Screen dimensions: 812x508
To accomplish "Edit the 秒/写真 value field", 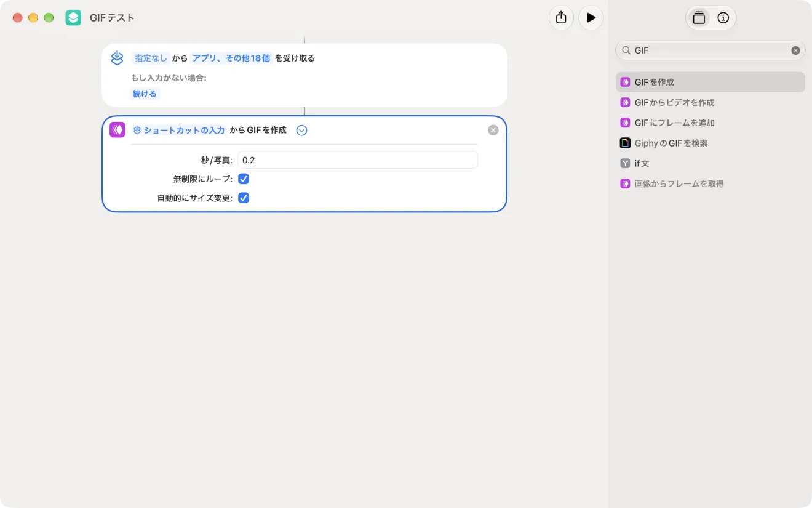I will [x=357, y=160].
